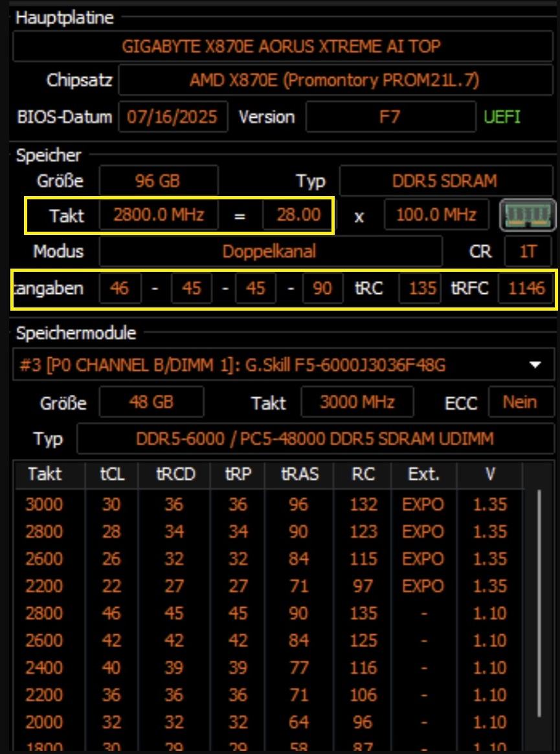Select the 96 GB memory size field
This screenshot has height=754, width=560.
tap(158, 181)
